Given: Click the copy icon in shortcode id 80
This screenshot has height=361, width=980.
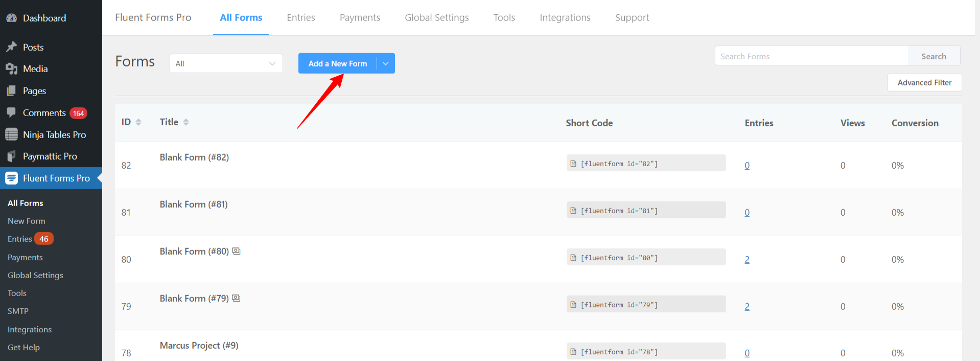Looking at the screenshot, I should click(x=573, y=258).
